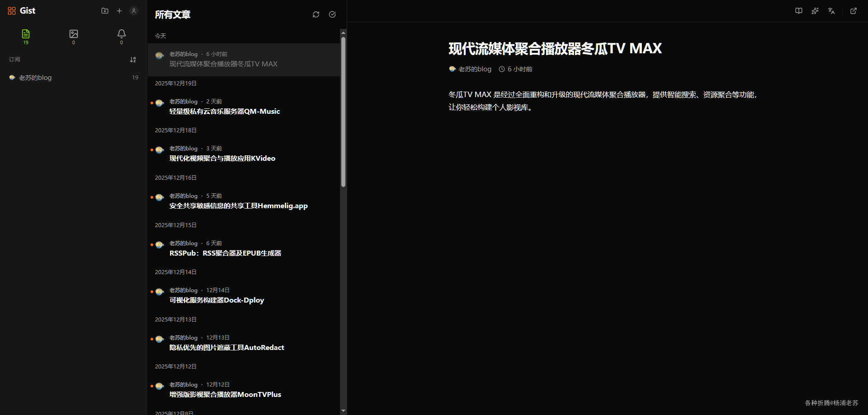The width and height of the screenshot is (868, 415).
Task: Open article 隐私优先的图片遮蔽工具AutoRedact
Action: click(x=244, y=343)
